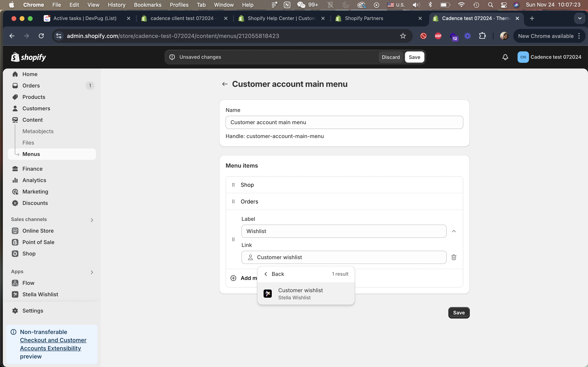Click the notifications bell icon
The width and height of the screenshot is (588, 367).
(505, 57)
